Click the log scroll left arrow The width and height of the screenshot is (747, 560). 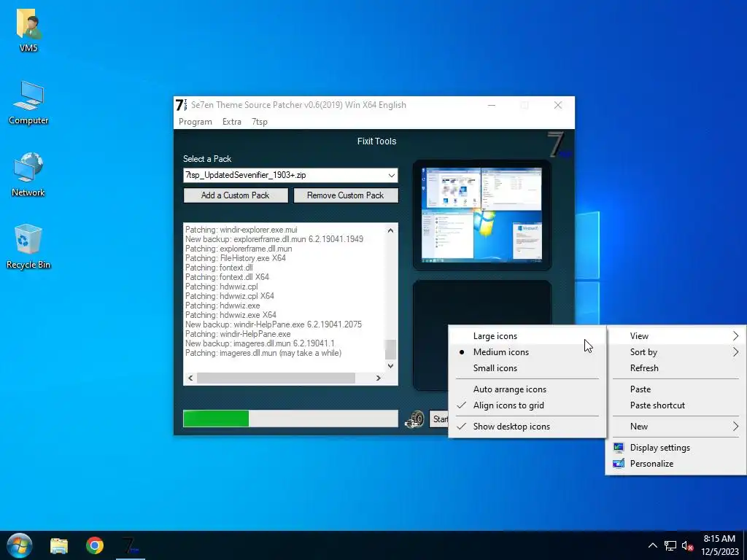click(190, 378)
